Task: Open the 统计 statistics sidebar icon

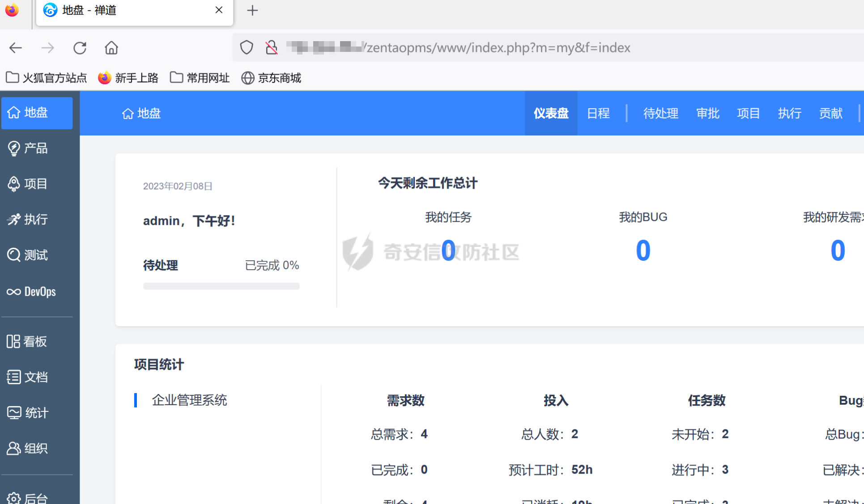Action: [14, 413]
